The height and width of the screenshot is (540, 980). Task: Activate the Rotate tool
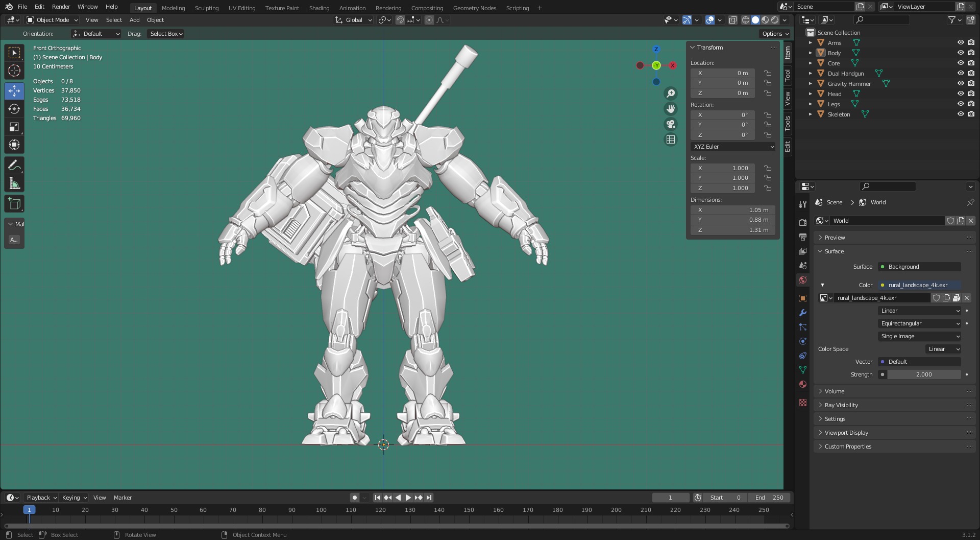click(x=14, y=109)
